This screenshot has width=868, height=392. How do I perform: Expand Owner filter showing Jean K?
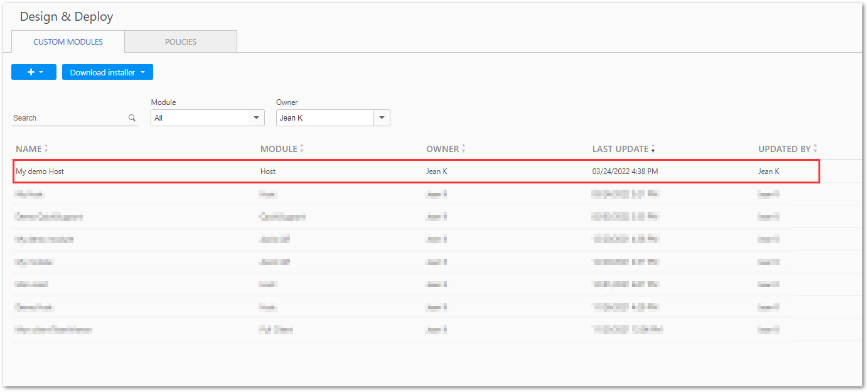[x=382, y=118]
